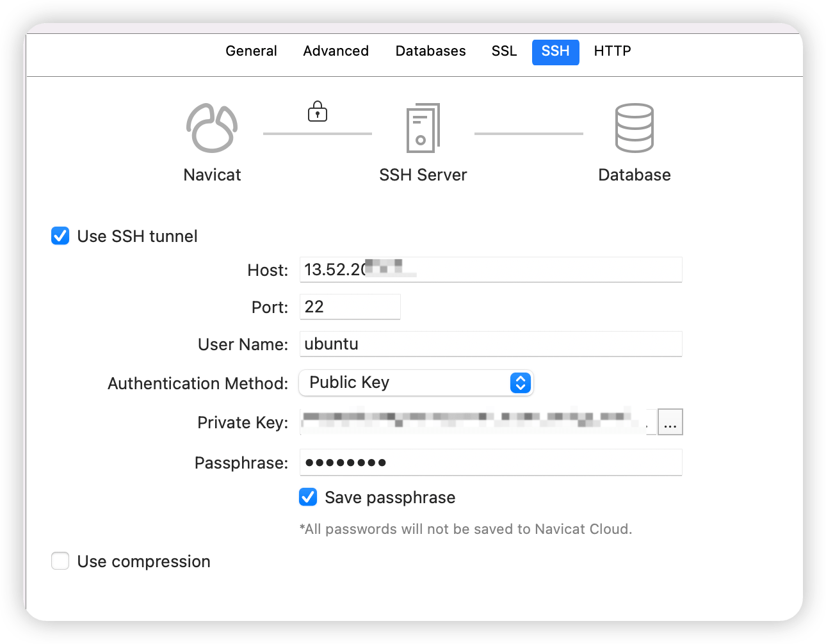
Task: Open the HTTP tab
Action: click(x=612, y=51)
